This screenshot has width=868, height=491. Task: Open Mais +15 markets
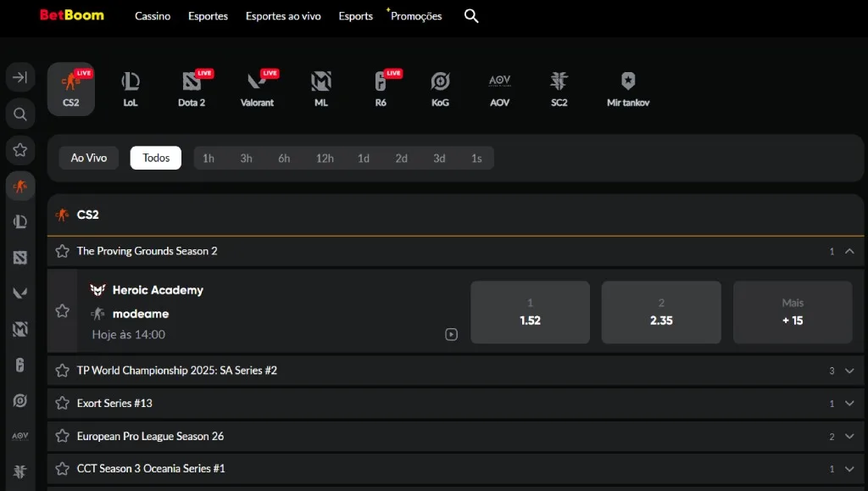point(793,312)
